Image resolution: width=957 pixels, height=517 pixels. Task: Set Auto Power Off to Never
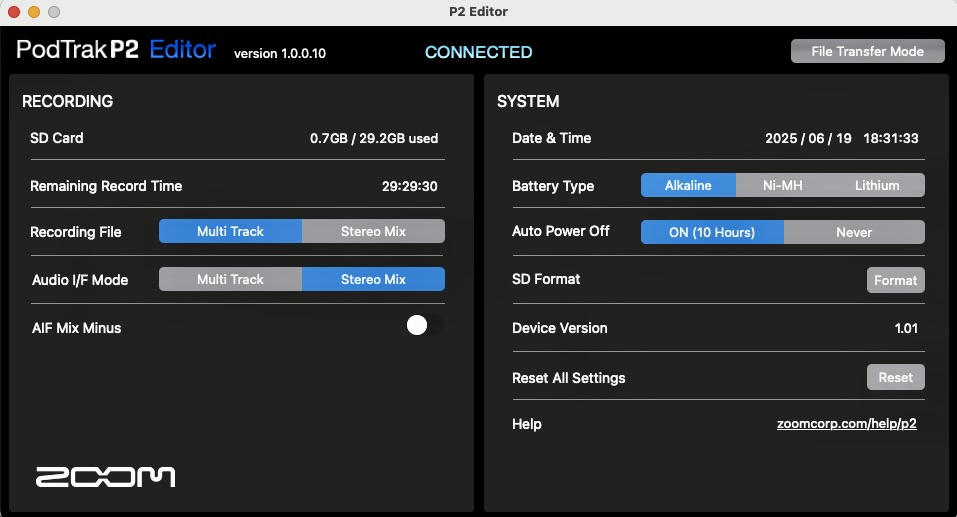(x=854, y=232)
